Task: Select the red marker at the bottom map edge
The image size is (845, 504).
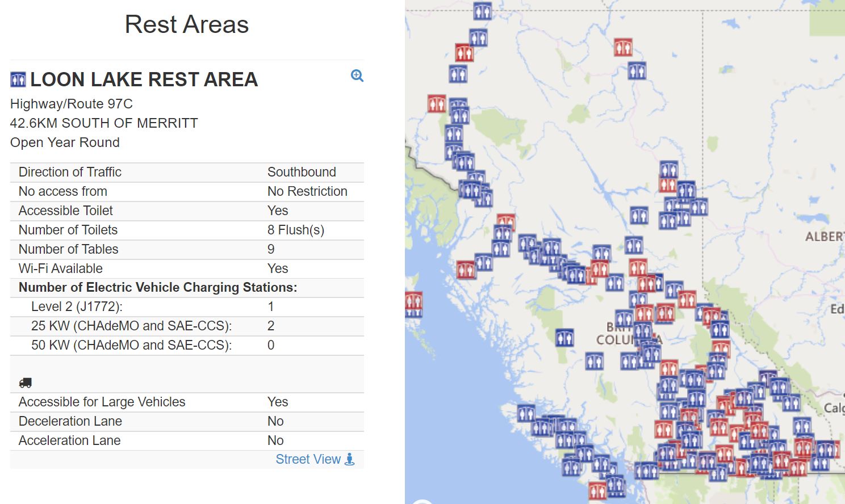Action: (597, 491)
